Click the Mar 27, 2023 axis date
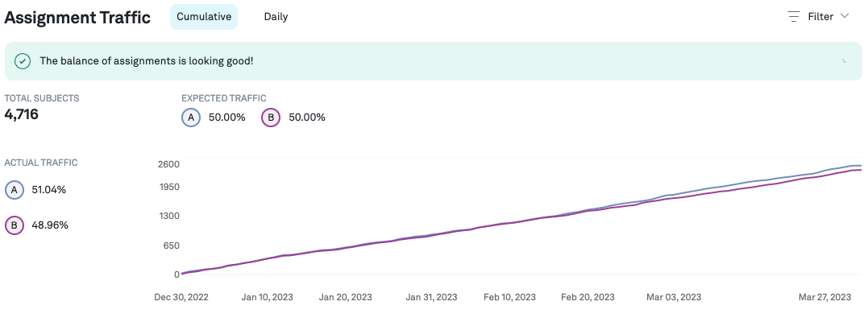This screenshot has height=322, width=868. coord(824,297)
